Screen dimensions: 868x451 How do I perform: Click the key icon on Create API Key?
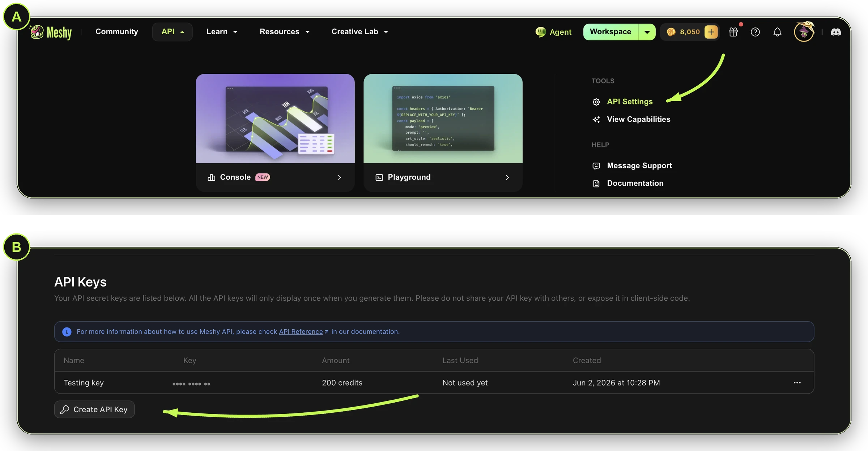(x=65, y=409)
